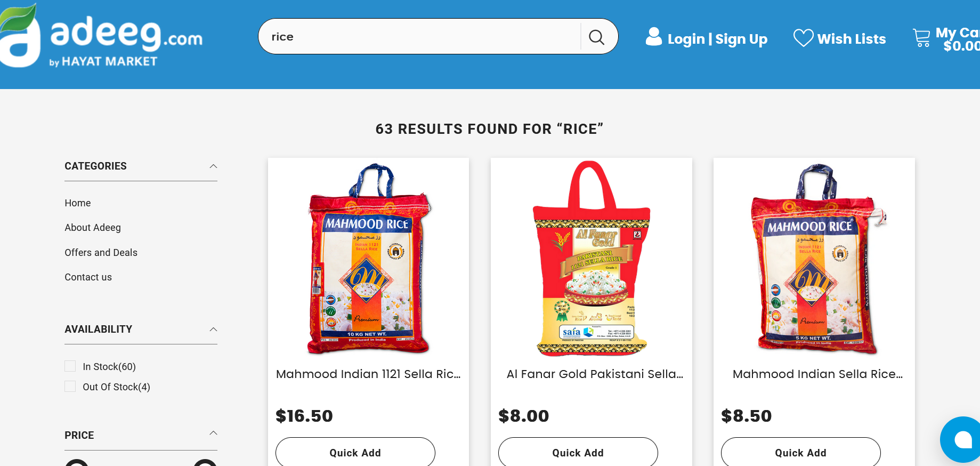Image resolution: width=980 pixels, height=466 pixels.
Task: Open the Contact us link
Action: pos(88,277)
